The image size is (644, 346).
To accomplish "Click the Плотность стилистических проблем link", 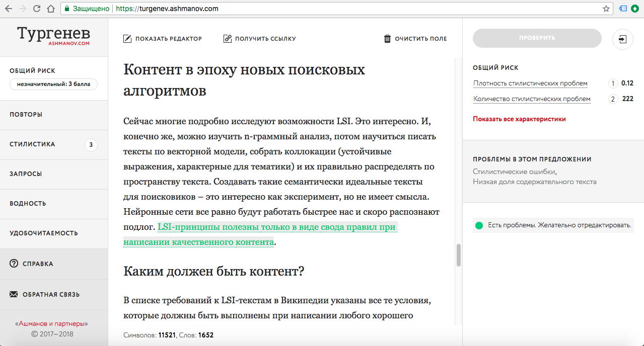I will point(530,83).
